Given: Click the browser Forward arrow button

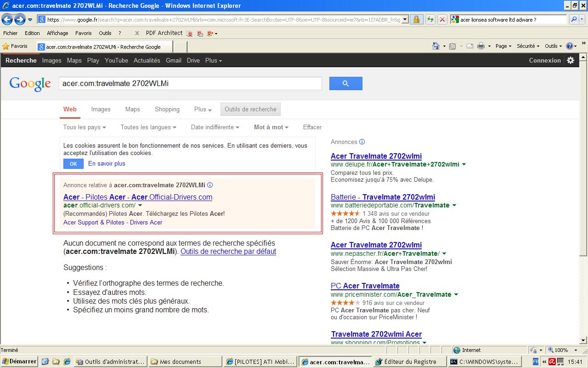Looking at the screenshot, I should click(20, 19).
